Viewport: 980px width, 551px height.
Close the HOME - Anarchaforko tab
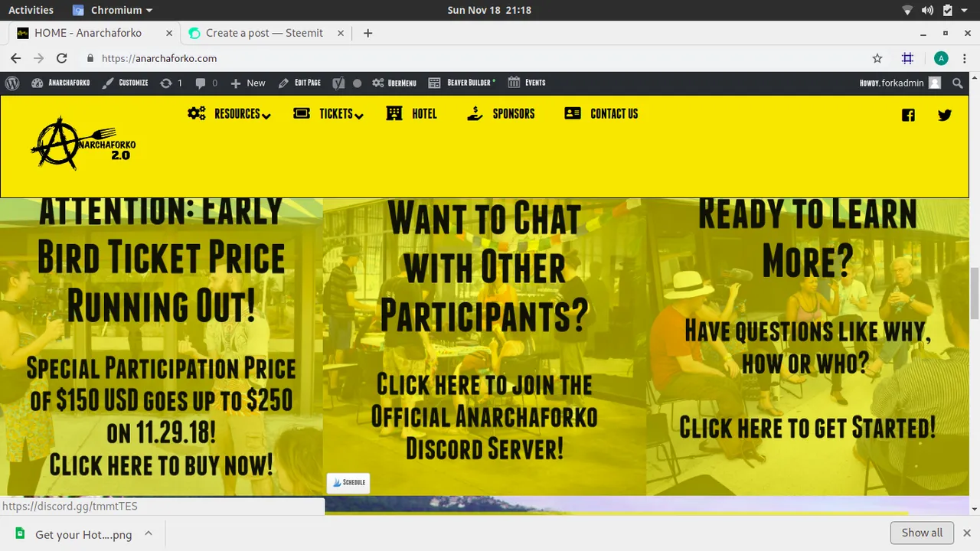(168, 33)
